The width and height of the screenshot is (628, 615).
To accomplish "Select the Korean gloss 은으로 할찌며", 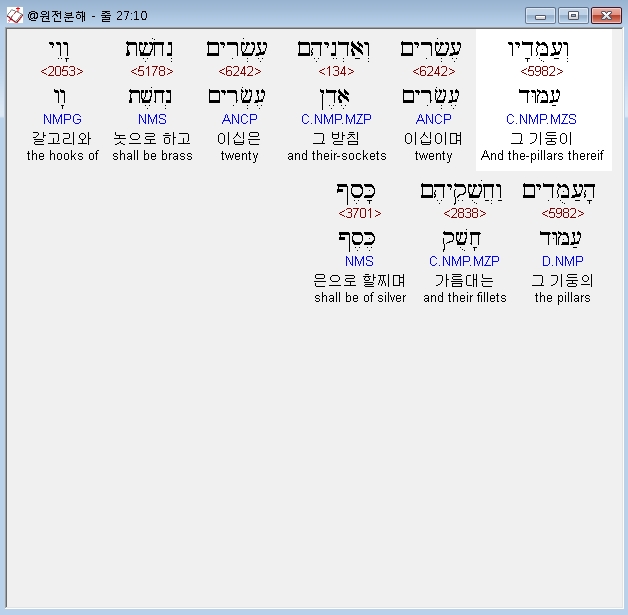I will click(360, 281).
